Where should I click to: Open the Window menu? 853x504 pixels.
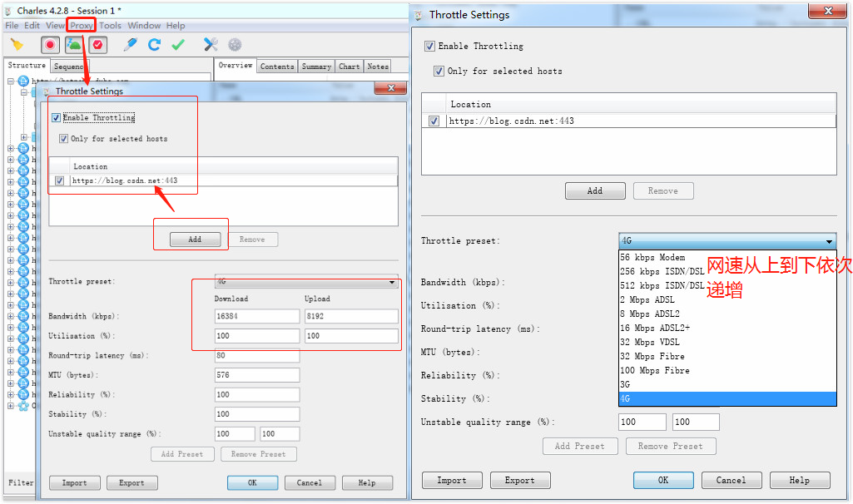pyautogui.click(x=144, y=26)
